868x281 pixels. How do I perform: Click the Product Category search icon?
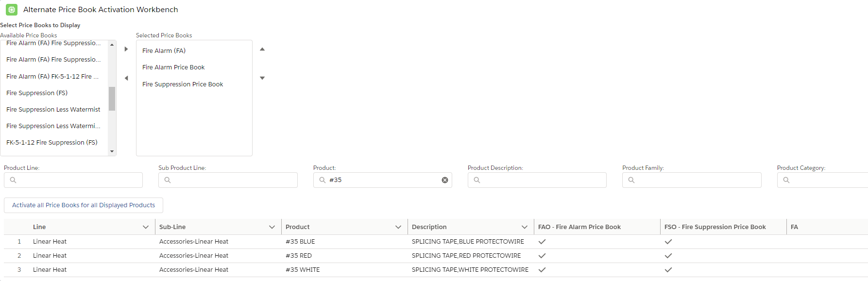tap(786, 180)
